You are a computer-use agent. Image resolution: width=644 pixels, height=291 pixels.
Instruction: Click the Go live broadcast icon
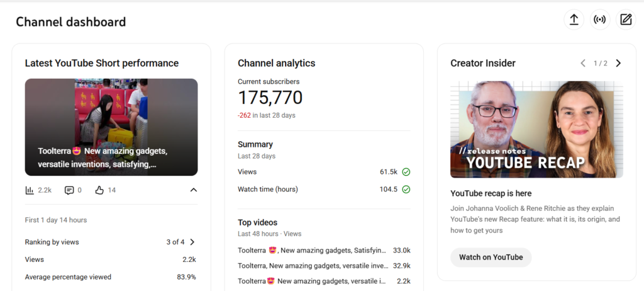tap(600, 20)
